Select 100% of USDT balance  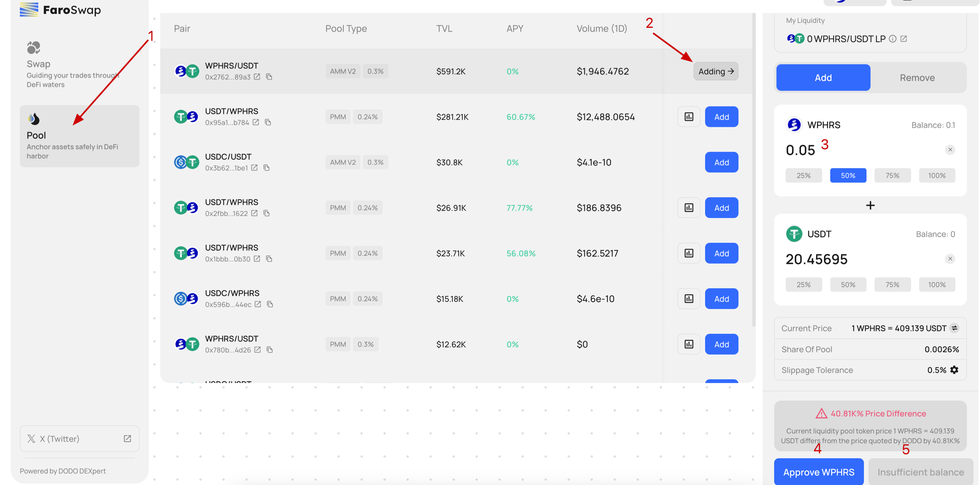pyautogui.click(x=937, y=285)
